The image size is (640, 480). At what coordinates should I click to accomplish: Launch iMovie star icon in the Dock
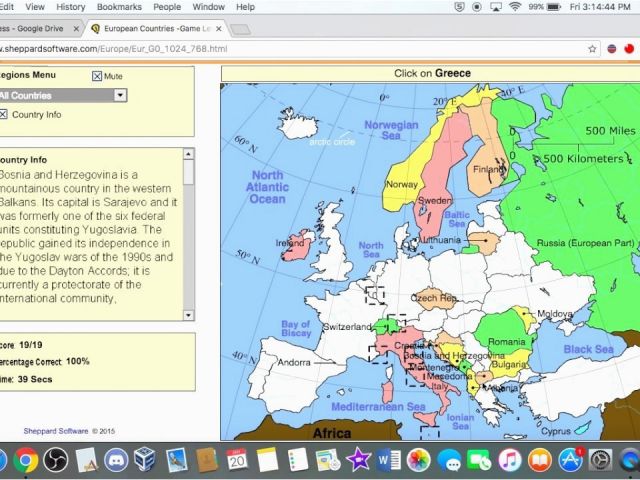358,460
